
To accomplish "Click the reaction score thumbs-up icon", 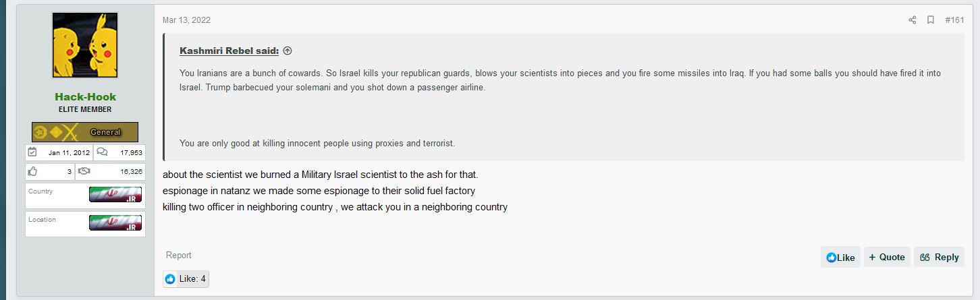I will 32,171.
